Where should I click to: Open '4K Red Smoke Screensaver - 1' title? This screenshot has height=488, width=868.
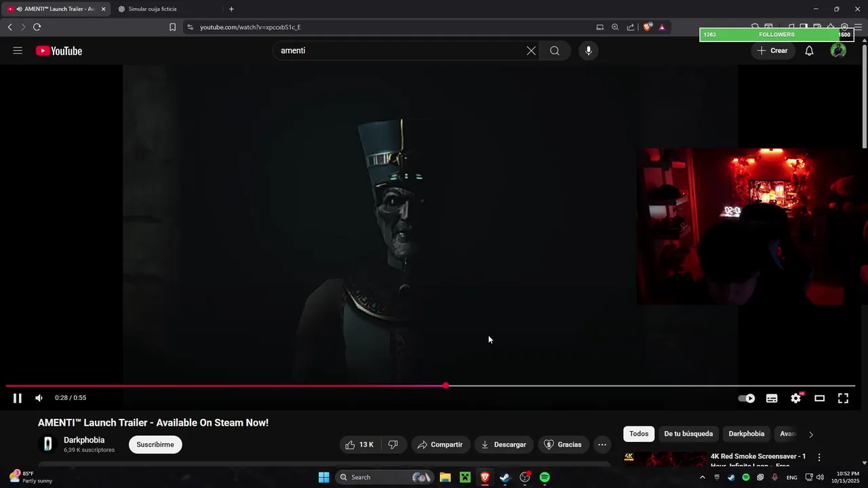(758, 456)
